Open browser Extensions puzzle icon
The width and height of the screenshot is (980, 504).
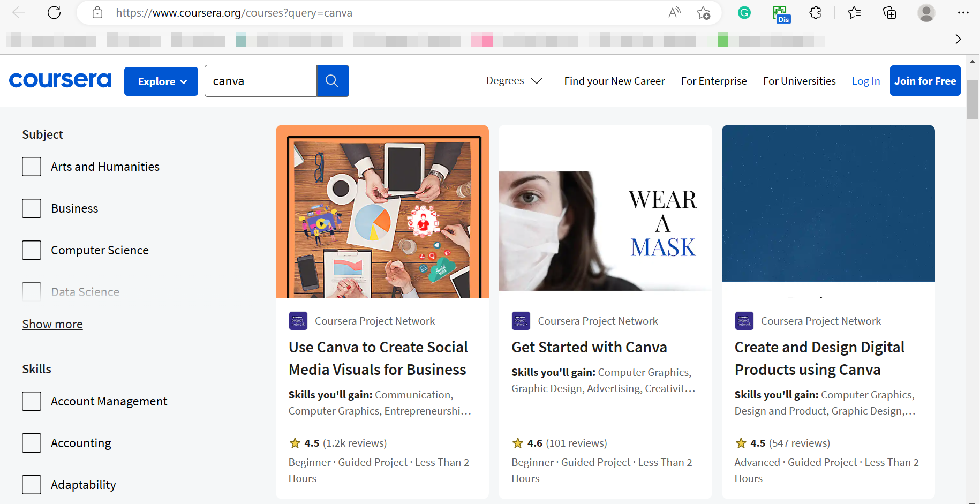tap(815, 13)
